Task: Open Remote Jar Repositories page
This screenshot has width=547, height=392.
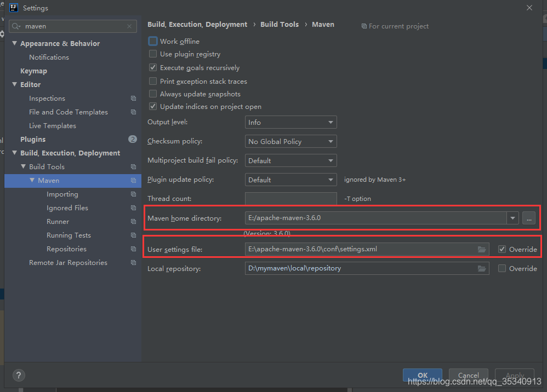Action: (x=68, y=262)
